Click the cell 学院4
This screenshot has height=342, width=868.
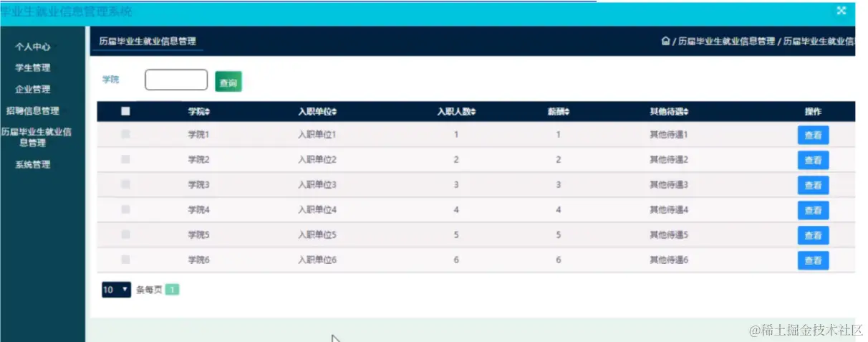[198, 209]
